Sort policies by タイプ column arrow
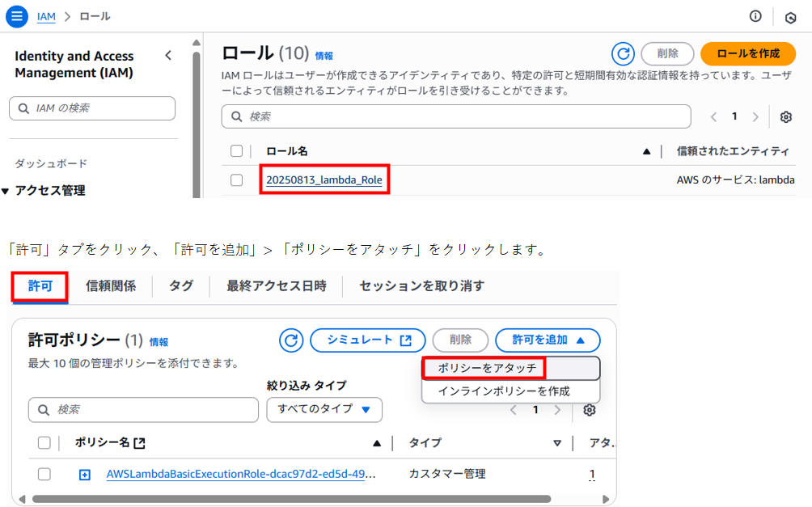This screenshot has height=507, width=812. tap(557, 443)
